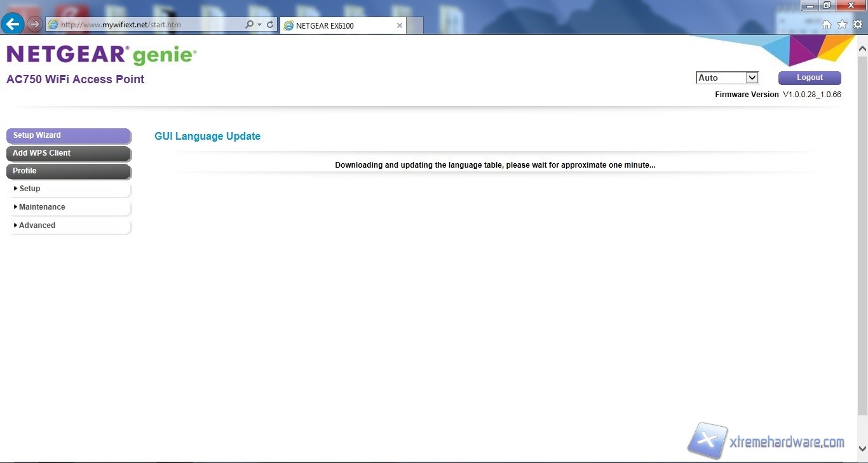Expand the Advanced menu section
Image resolution: width=868 pixels, height=463 pixels.
(37, 225)
